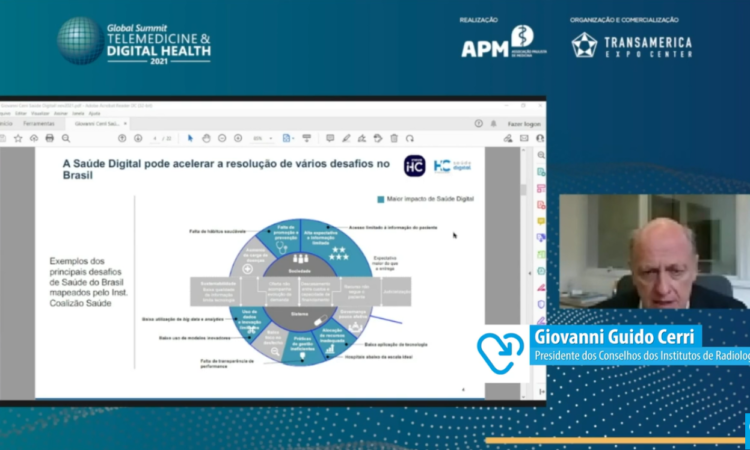Go to next page with down arrow

tap(137, 138)
